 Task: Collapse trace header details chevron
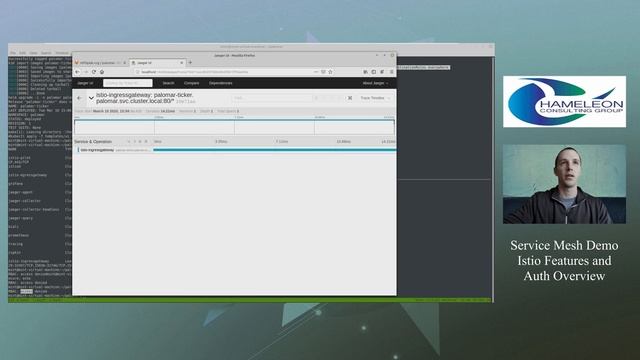[91, 98]
